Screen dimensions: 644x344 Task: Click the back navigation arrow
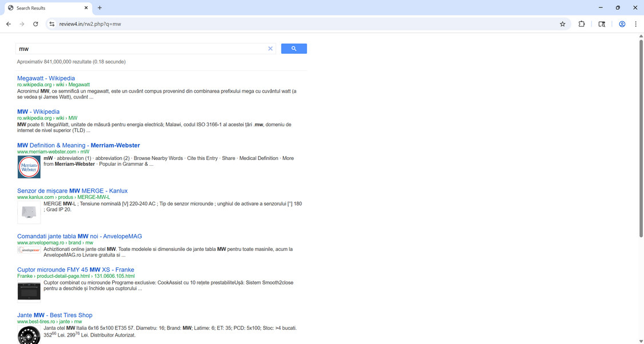[x=8, y=24]
